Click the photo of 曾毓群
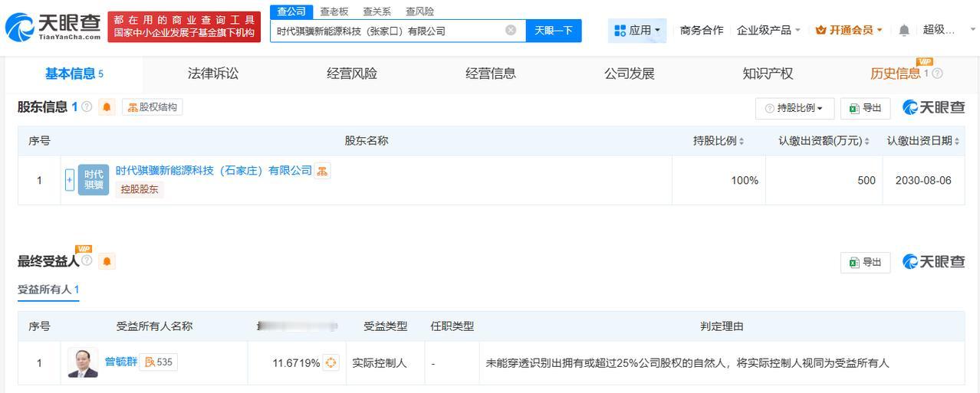This screenshot has height=393, width=980. (x=83, y=362)
